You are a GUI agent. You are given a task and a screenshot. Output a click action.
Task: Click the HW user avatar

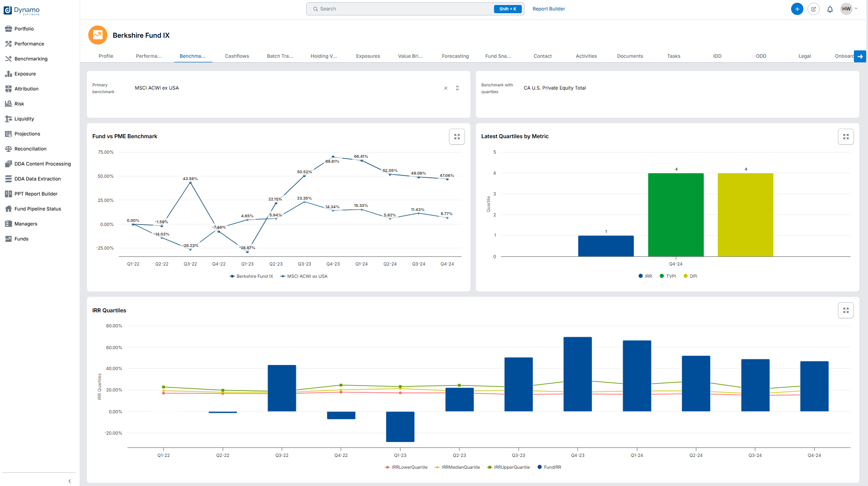[x=846, y=9]
